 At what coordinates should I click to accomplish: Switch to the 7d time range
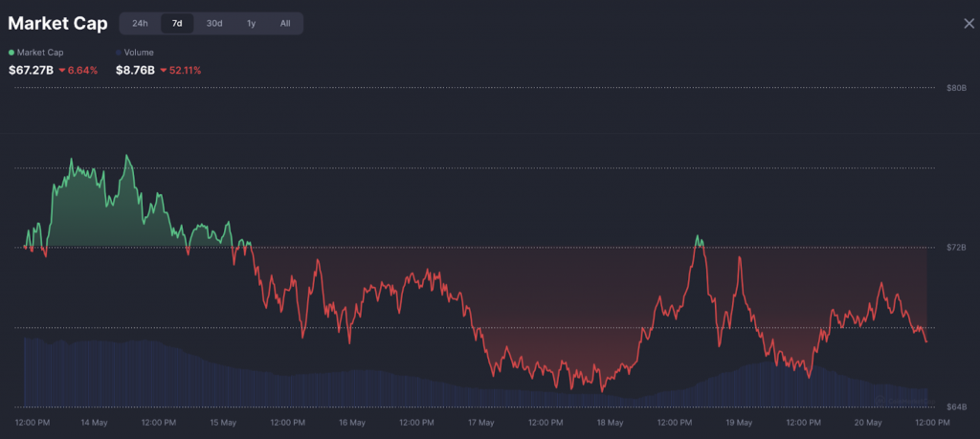(177, 23)
